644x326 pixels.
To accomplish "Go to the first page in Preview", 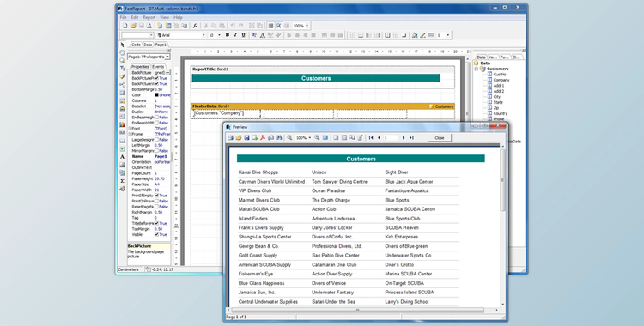I will 371,137.
